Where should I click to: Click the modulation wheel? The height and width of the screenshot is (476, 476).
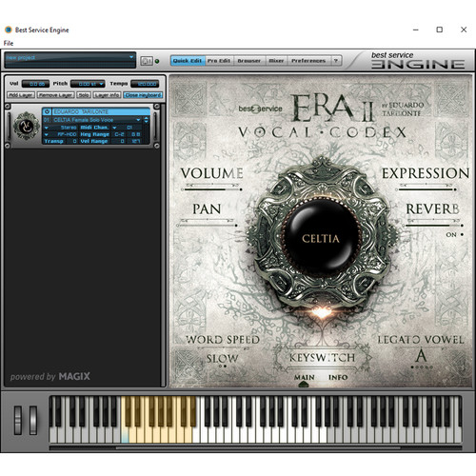[33, 420]
